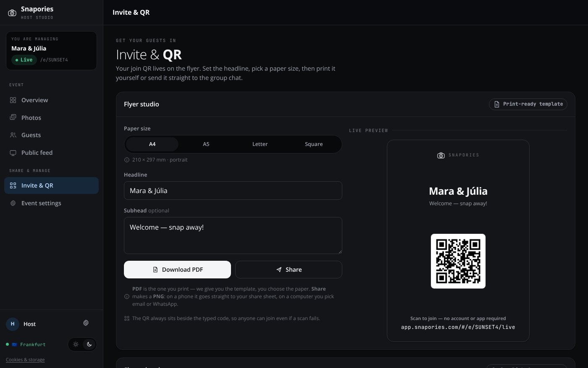The width and height of the screenshot is (588, 368).
Task: Click the document icon in Print-ready template
Action: (x=497, y=104)
